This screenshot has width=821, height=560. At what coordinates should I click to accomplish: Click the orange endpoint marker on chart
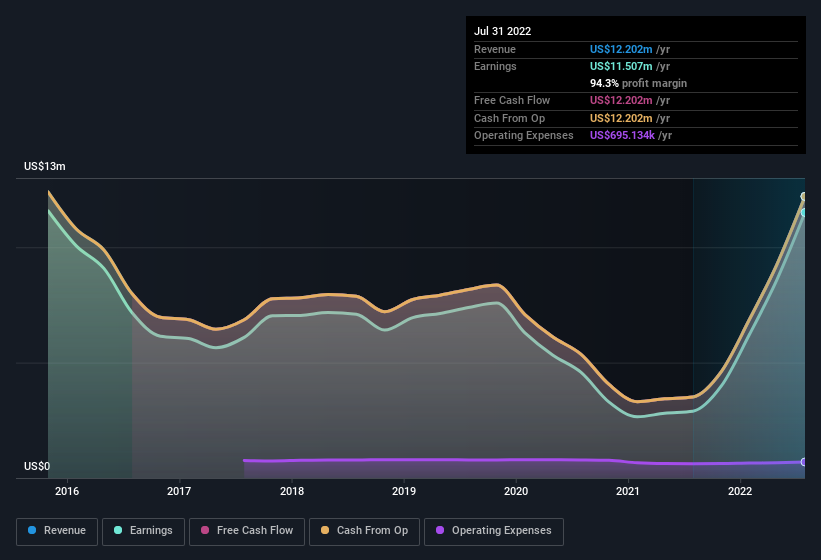(x=803, y=196)
